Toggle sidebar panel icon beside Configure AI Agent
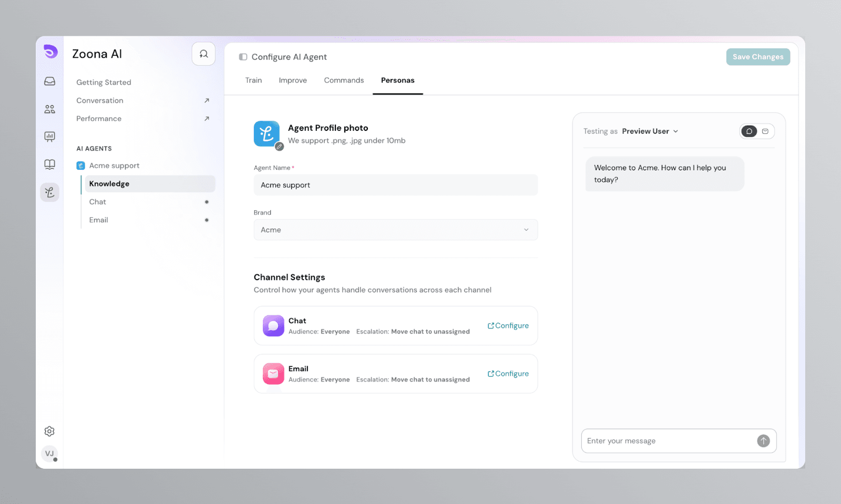This screenshot has height=504, width=841. tap(243, 57)
